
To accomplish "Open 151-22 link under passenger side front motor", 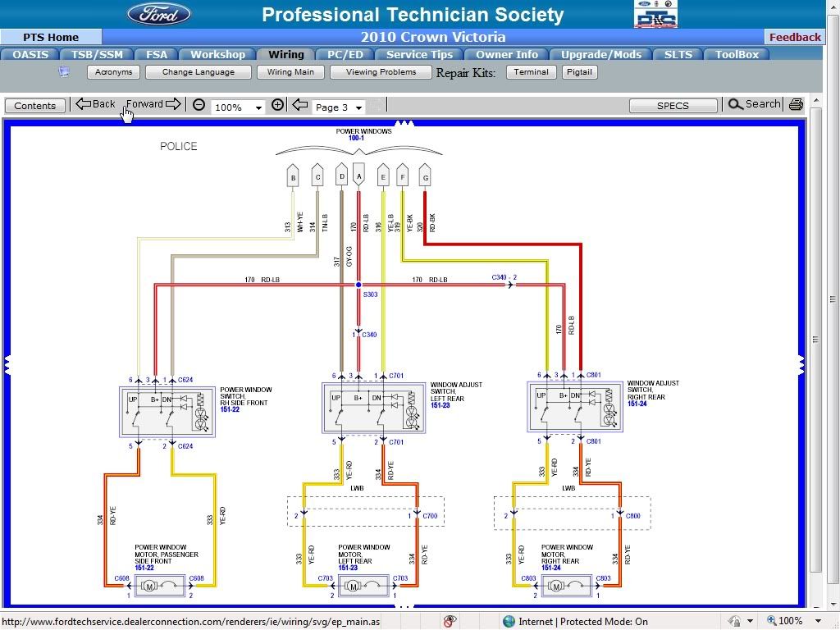I will 144,568.
